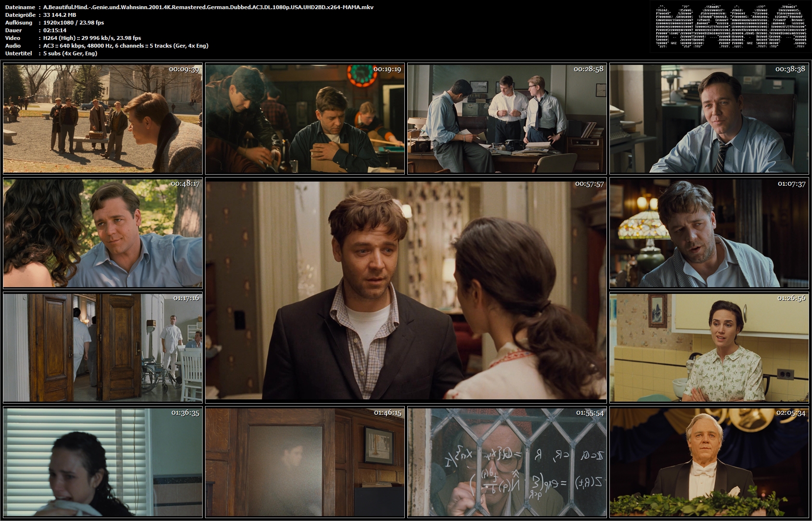Click the large center frame at 00:57:57
The image size is (812, 521).
tap(406, 291)
